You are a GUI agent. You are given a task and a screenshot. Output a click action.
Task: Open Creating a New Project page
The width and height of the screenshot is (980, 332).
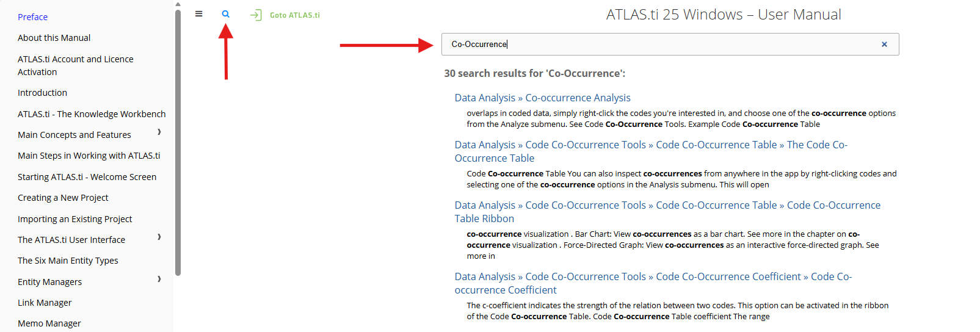[63, 198]
